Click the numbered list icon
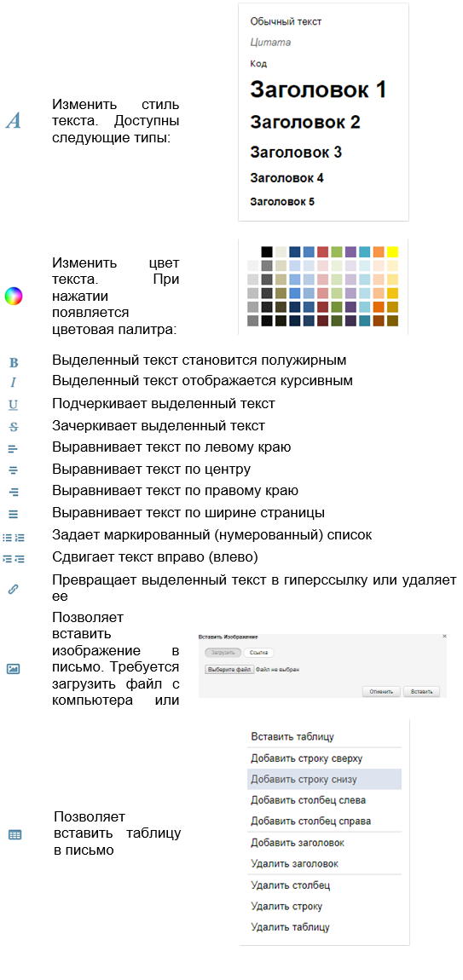The image size is (463, 980). (x=20, y=536)
